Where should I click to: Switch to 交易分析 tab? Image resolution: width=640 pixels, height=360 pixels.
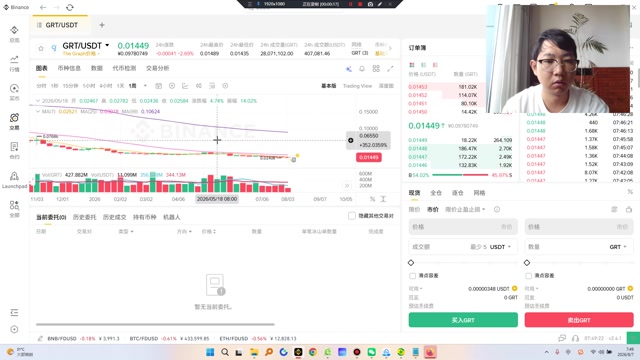coord(158,68)
